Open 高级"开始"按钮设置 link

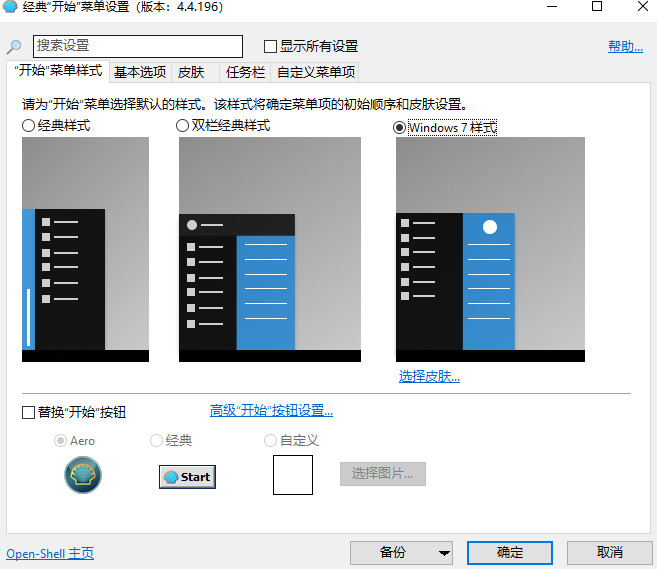(x=271, y=411)
